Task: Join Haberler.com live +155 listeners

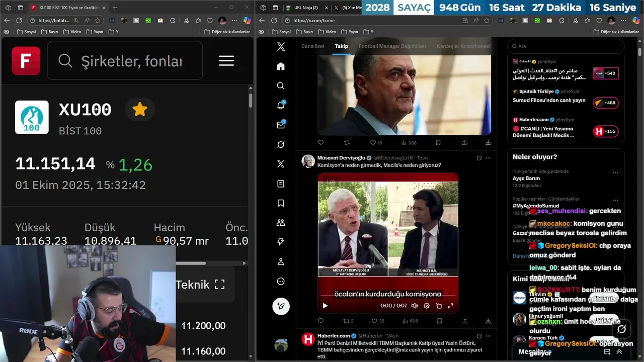Action: pos(606,131)
